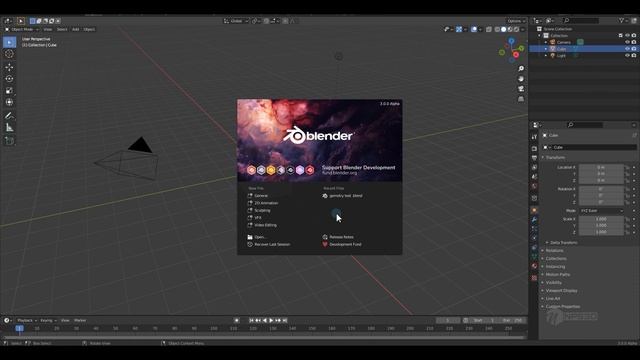
Task: Select the Measure tool
Action: tap(9, 128)
